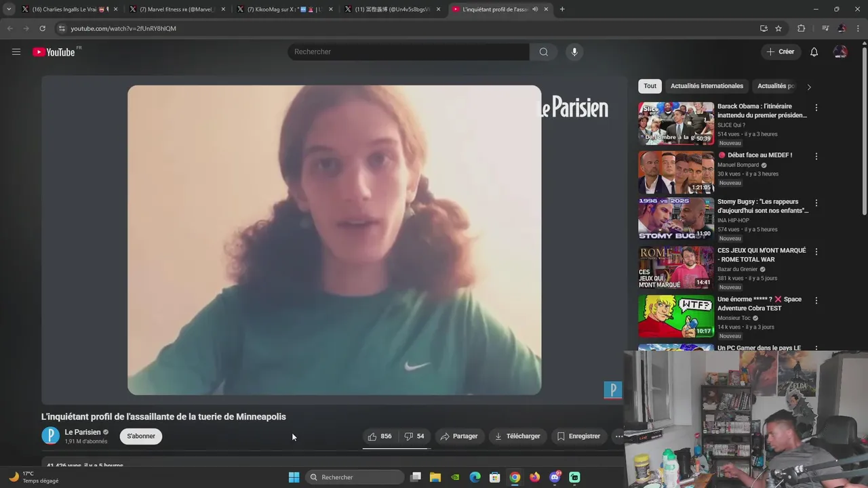The height and width of the screenshot is (488, 868).
Task: Click the title 'CES JEUX QUI M'ONT MARQUÉ - ROME TOTAL WAR'
Action: (762, 255)
